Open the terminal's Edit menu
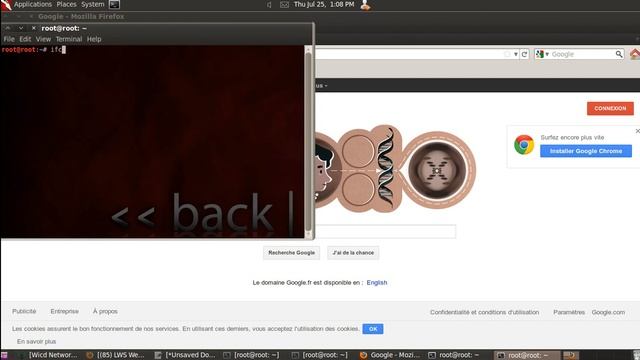This screenshot has width=640, height=360. [25, 39]
